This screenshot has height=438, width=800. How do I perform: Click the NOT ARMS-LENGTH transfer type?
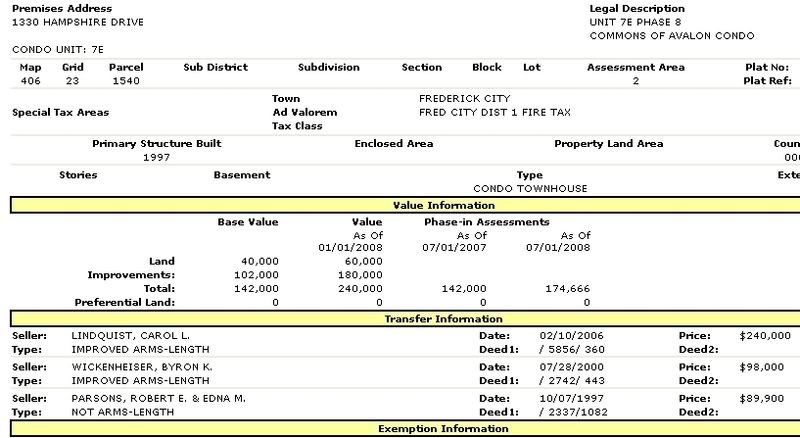[x=122, y=412]
